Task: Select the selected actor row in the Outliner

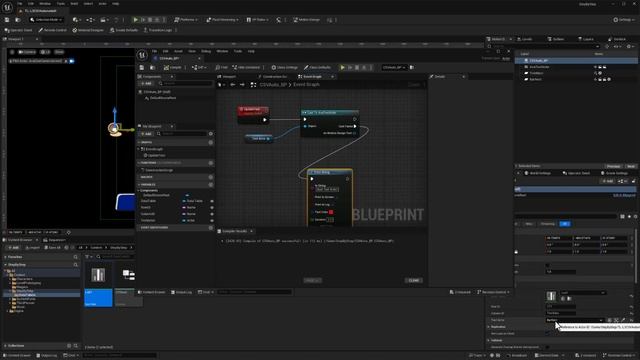Action: tap(576, 60)
